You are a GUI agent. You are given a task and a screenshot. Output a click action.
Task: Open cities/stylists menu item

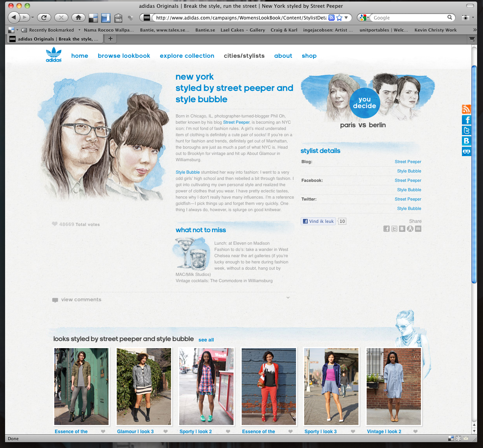click(244, 56)
